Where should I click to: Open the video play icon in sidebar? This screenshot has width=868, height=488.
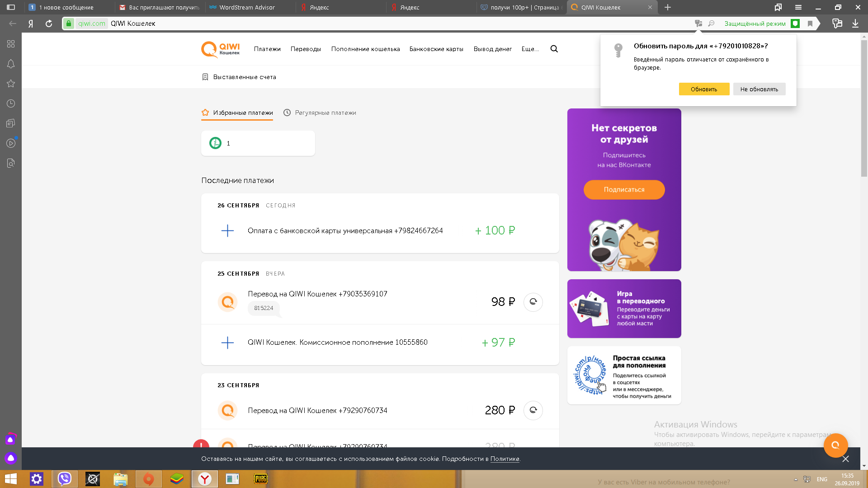[11, 143]
